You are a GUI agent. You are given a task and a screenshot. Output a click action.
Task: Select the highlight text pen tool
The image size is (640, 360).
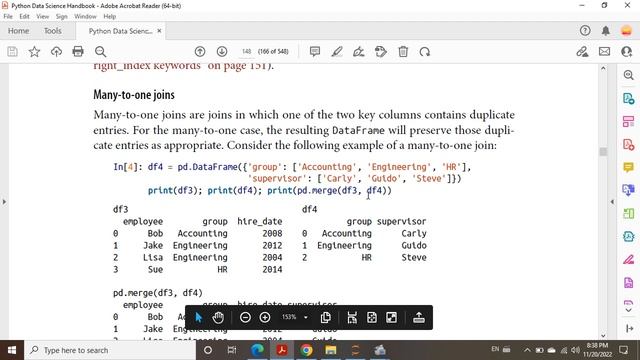pyautogui.click(x=337, y=51)
